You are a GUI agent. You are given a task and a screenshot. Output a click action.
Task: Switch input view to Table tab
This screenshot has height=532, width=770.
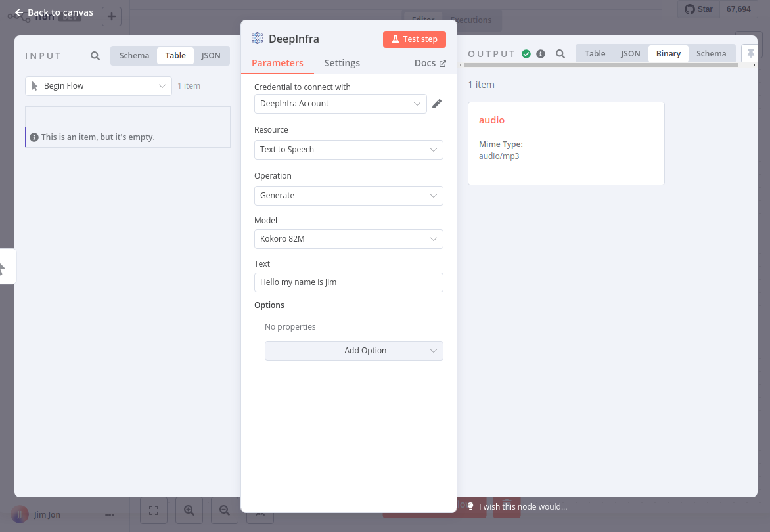175,55
